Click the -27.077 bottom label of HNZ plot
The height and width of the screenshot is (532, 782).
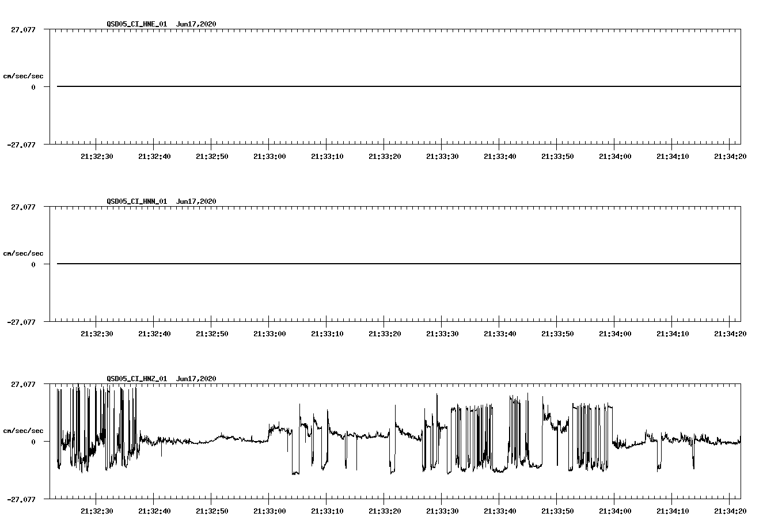[x=21, y=499]
